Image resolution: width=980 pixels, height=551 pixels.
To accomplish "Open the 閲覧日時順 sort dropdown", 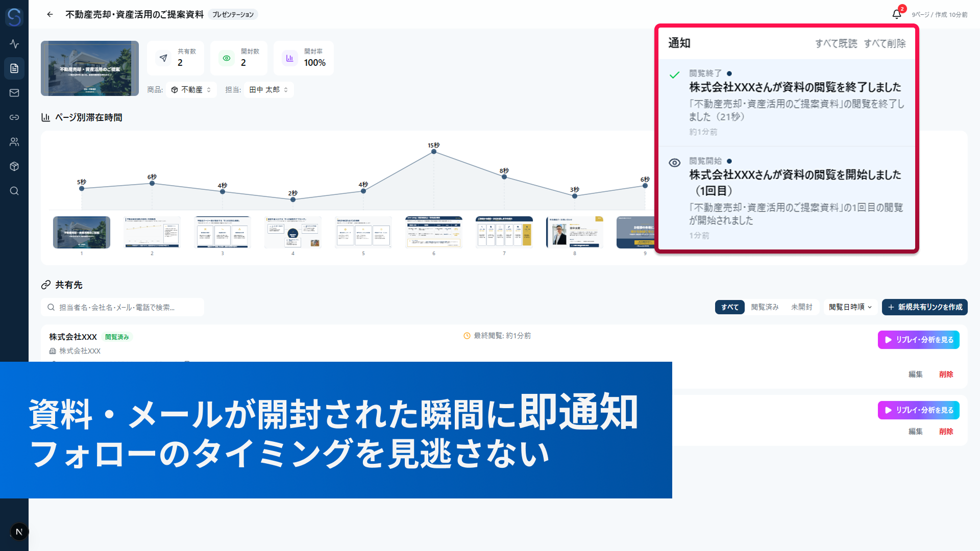I will [x=850, y=307].
